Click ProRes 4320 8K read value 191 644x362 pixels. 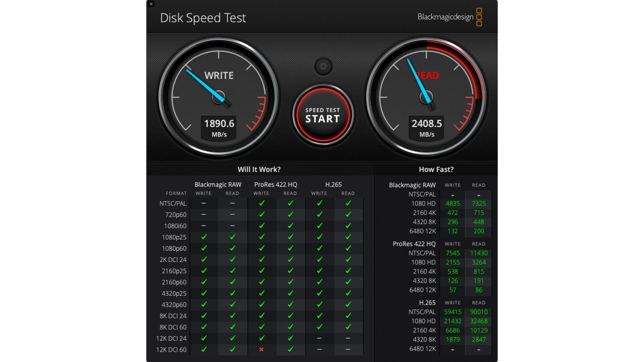click(x=479, y=281)
